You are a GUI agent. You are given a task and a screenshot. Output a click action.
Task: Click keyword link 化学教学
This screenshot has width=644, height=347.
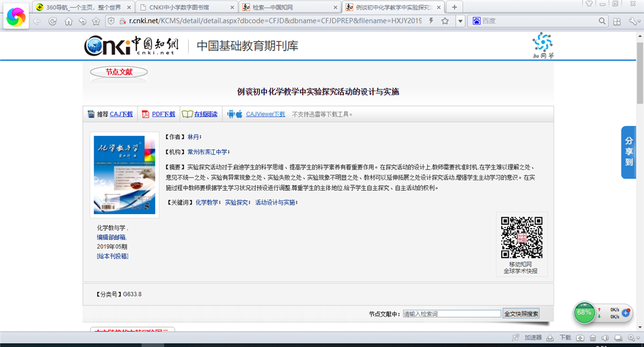[207, 203]
